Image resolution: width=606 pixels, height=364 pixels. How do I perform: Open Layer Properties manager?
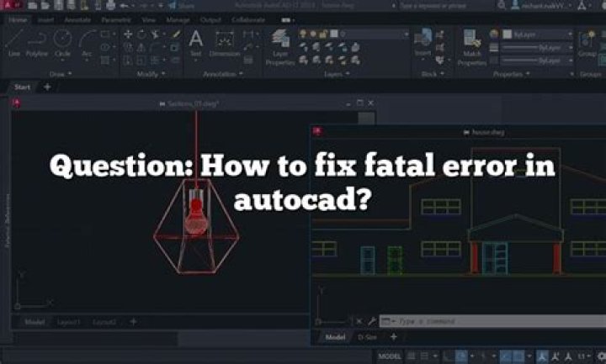[x=280, y=47]
